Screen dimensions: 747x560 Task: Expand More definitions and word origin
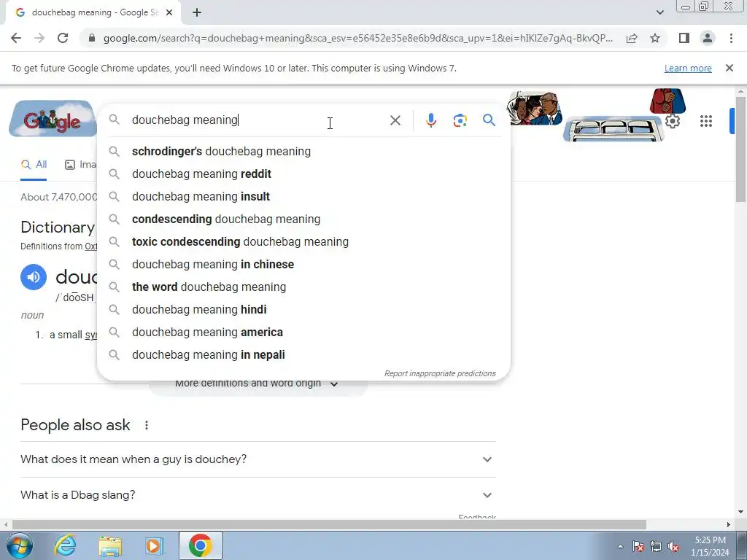pos(258,384)
